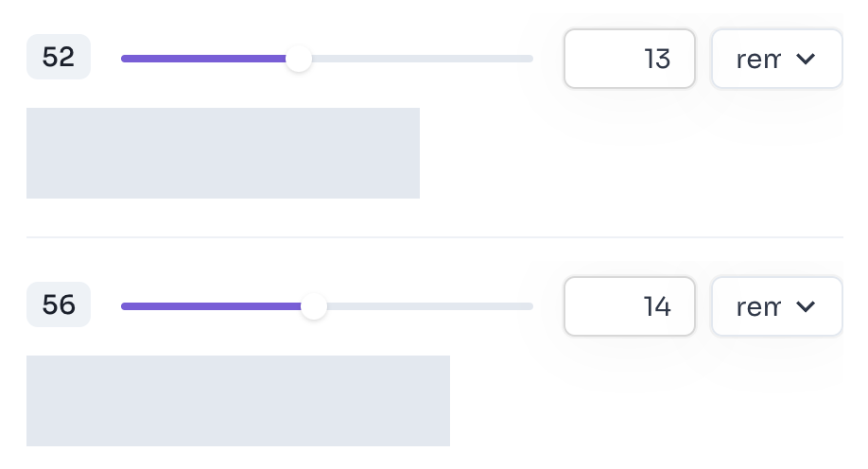Click the chevron arrow in the 52 row unit selector
This screenshot has height=469, width=868.
(806, 59)
